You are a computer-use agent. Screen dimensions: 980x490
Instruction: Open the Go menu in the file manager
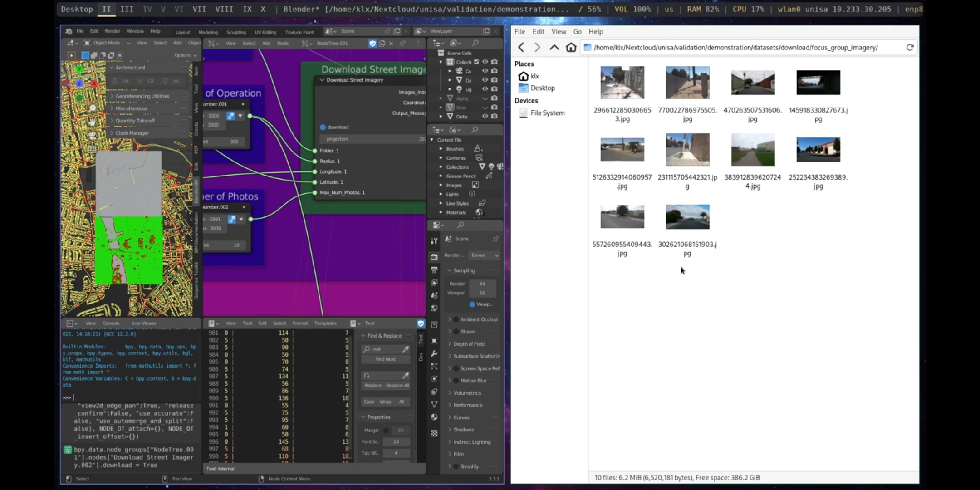tap(577, 31)
